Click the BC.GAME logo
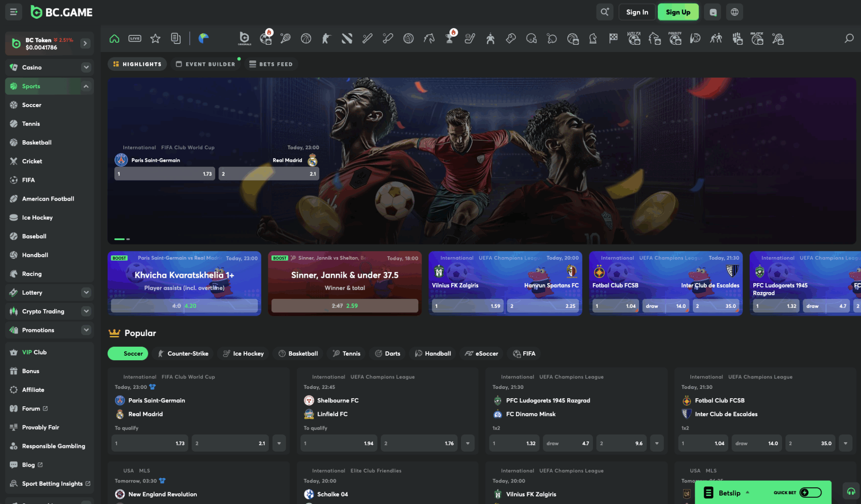 (61, 12)
